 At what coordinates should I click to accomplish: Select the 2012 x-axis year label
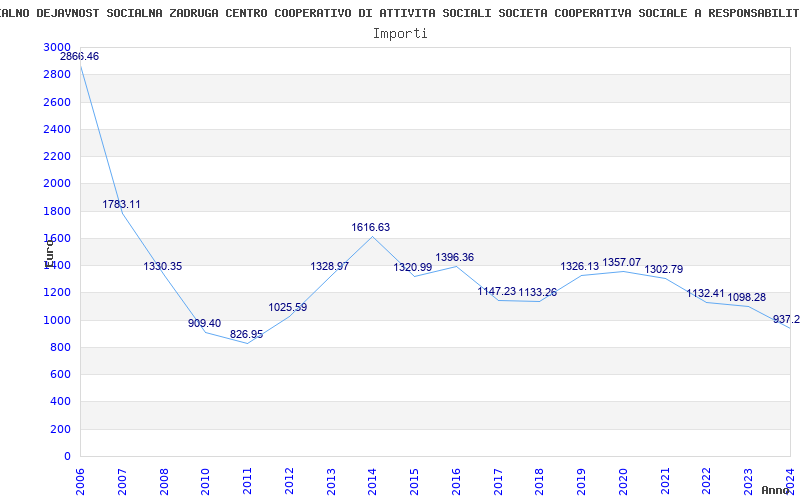pos(289,482)
